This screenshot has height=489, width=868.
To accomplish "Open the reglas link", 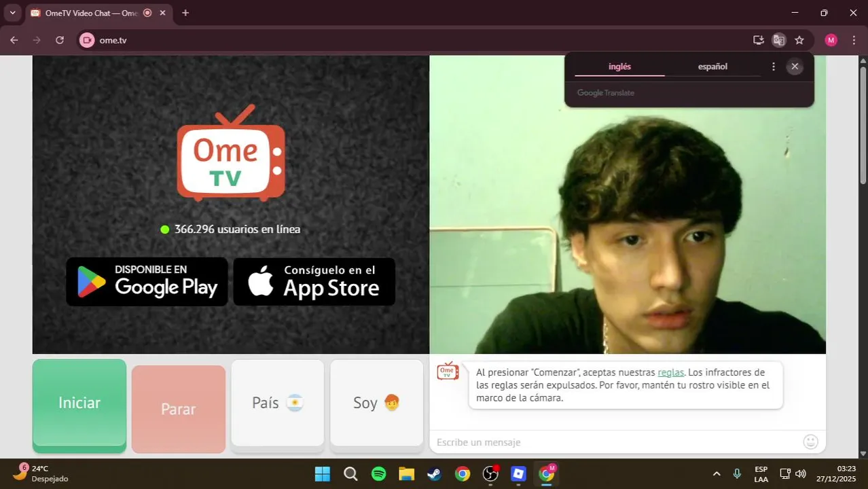I will coord(671,372).
